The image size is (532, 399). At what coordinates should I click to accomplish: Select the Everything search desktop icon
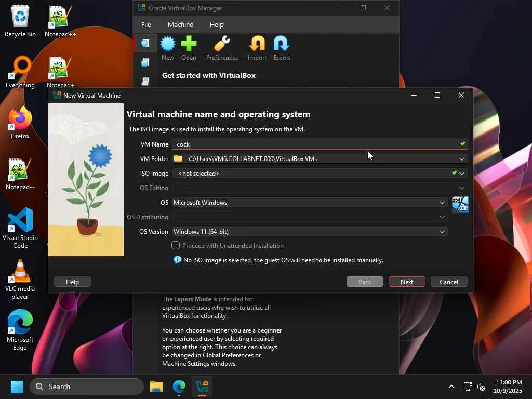tap(20, 72)
